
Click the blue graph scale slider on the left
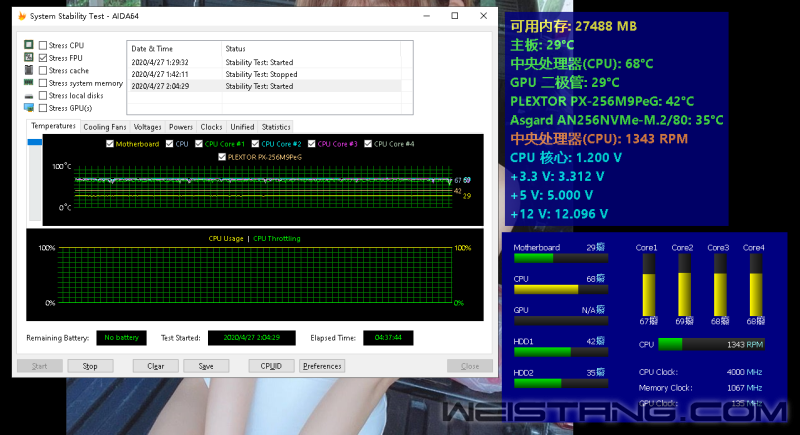36,143
